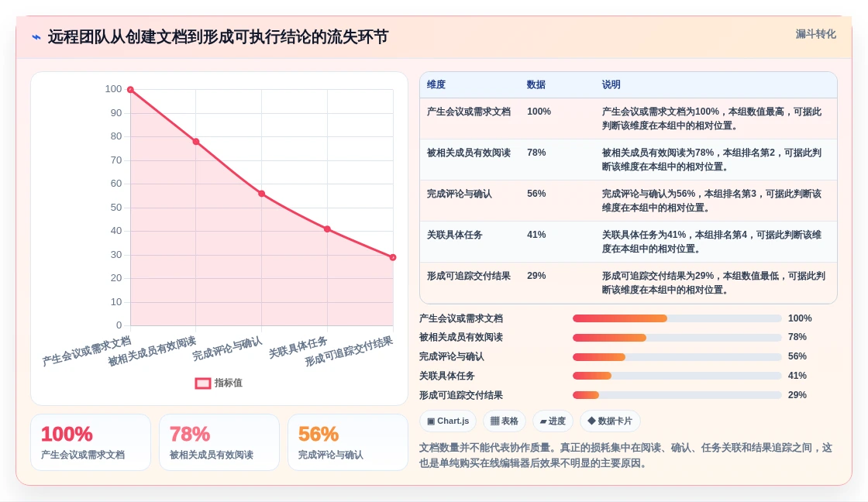Click the chart axis label 完成评论与确认
The height and width of the screenshot is (502, 868).
pyautogui.click(x=227, y=349)
